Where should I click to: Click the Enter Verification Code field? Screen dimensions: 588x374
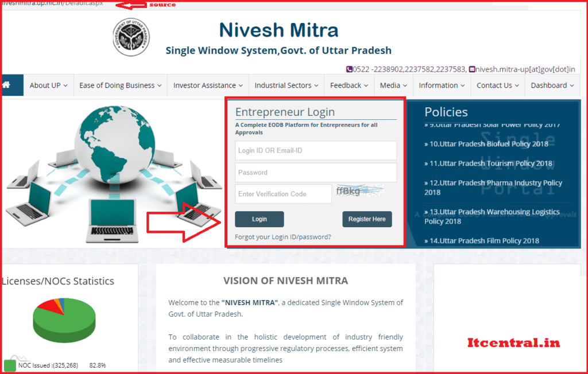[x=284, y=194]
